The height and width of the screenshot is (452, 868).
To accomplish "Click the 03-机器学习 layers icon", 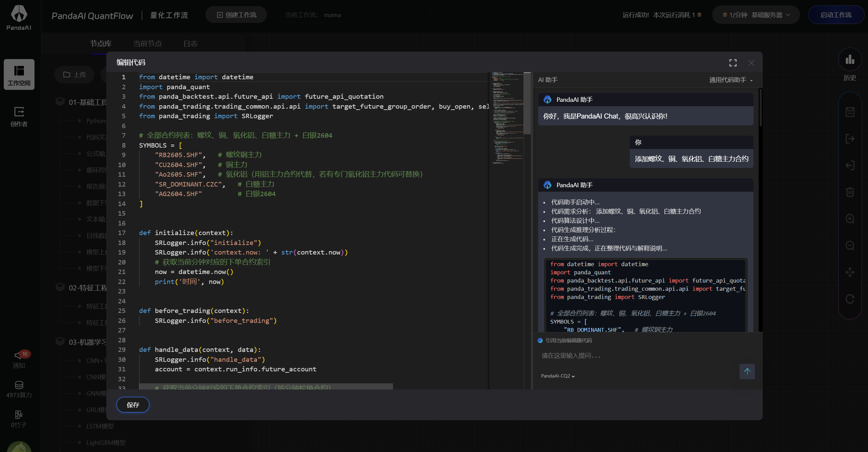I will click(x=60, y=342).
